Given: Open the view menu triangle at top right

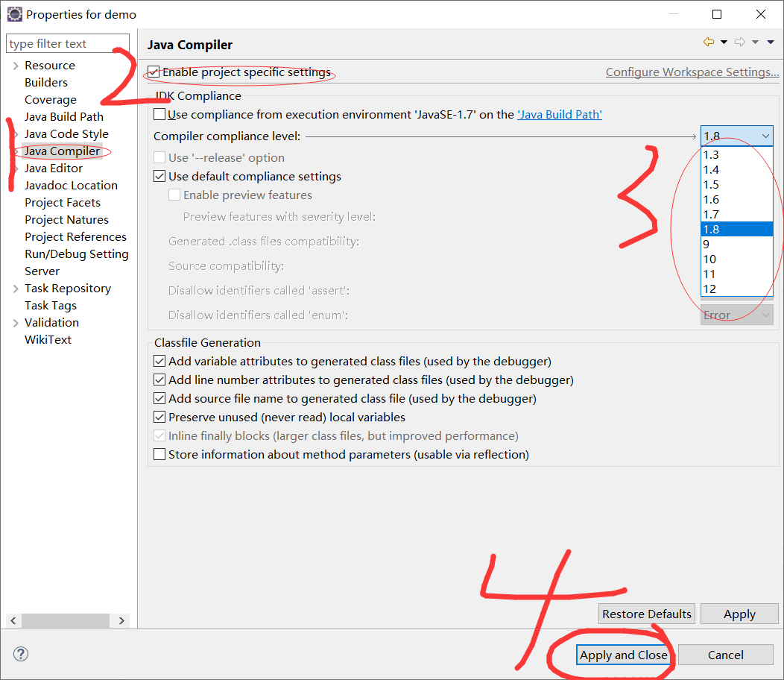Looking at the screenshot, I should 771,42.
